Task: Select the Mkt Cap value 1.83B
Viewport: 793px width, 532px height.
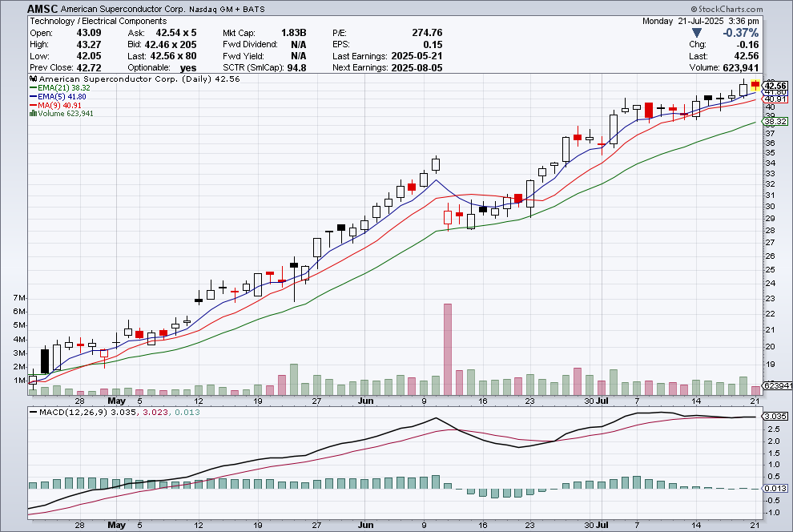Action: pos(293,33)
